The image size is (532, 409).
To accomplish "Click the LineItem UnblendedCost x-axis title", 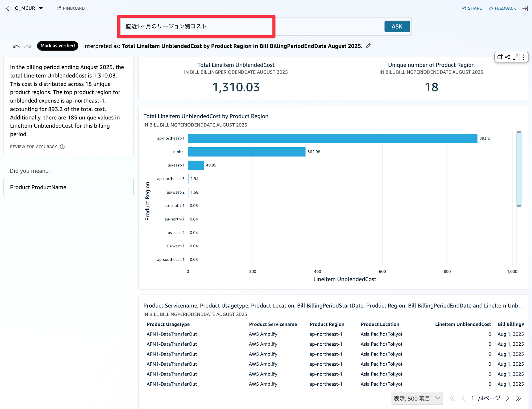I will point(345,279).
